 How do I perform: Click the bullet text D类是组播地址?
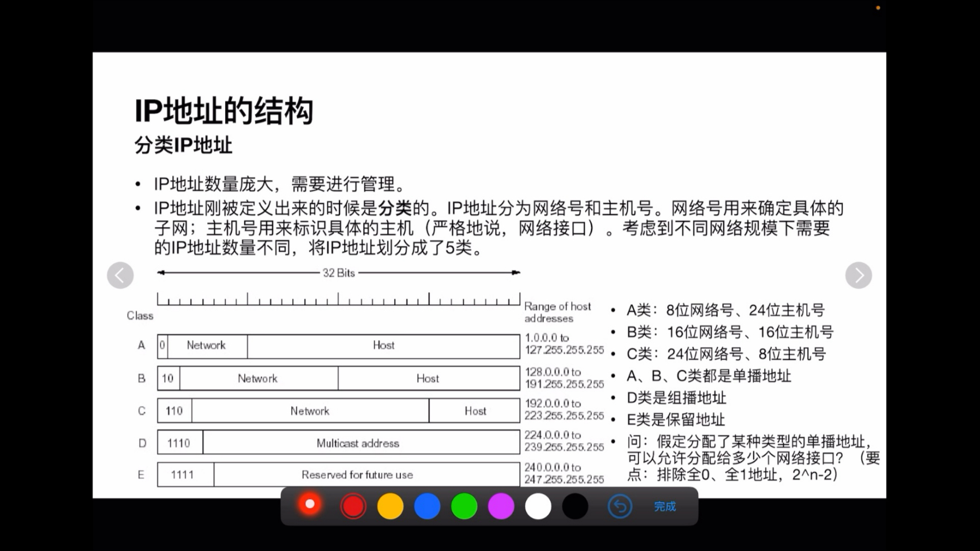(x=676, y=398)
